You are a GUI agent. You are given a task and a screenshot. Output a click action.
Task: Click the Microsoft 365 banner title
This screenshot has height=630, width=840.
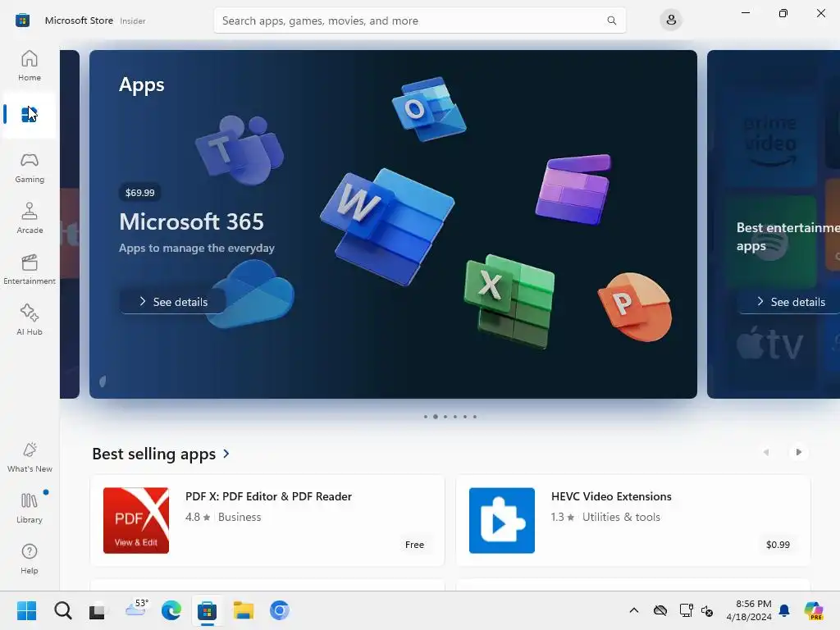click(191, 221)
